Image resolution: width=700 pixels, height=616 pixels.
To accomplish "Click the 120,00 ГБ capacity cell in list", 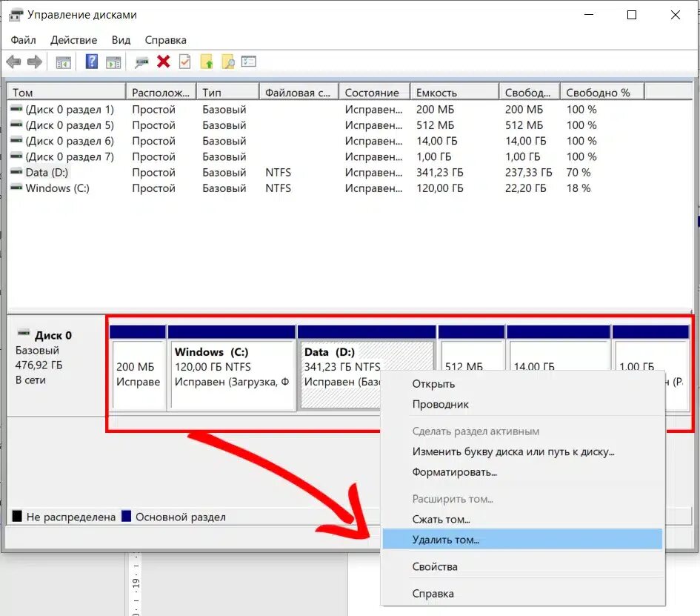I will tap(440, 188).
